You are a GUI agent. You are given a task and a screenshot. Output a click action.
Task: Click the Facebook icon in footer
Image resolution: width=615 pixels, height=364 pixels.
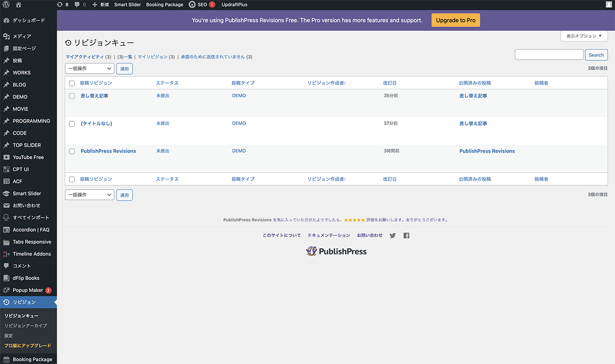[x=406, y=235]
